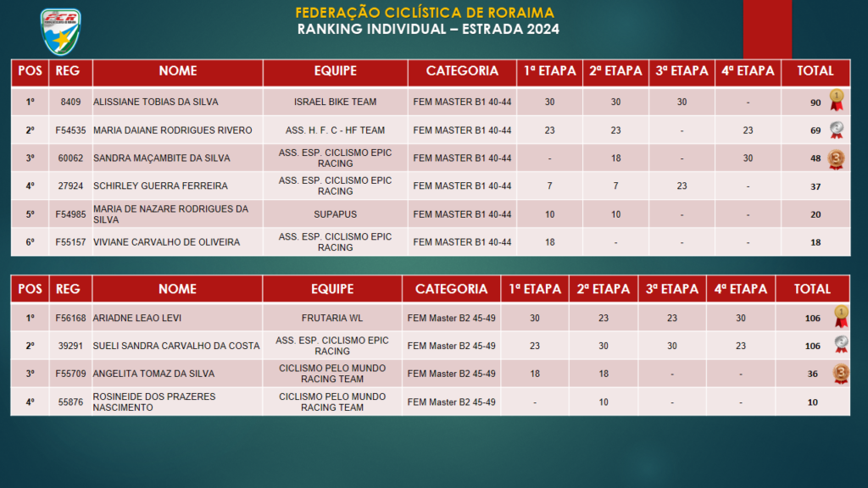Click the POS header in the bottom table
The width and height of the screenshot is (868, 488).
point(30,289)
